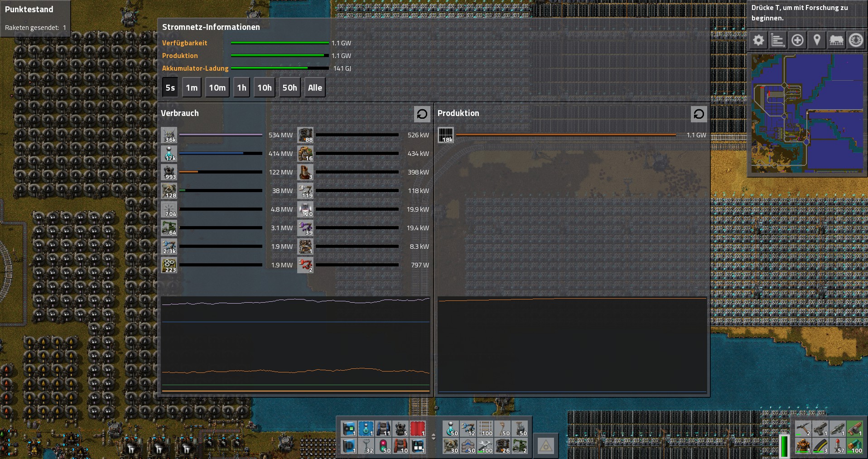Toggle red long-handed inserter entry (2)
Image resolution: width=868 pixels, height=459 pixels.
[305, 265]
